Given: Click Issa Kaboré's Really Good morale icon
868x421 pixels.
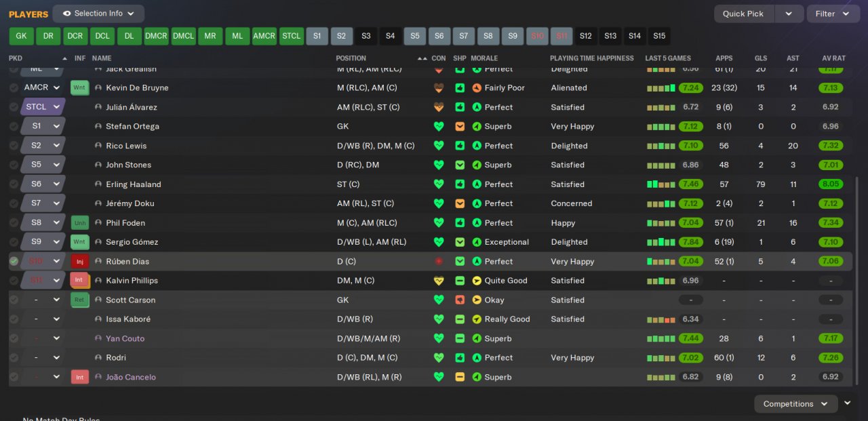Looking at the screenshot, I should click(477, 319).
